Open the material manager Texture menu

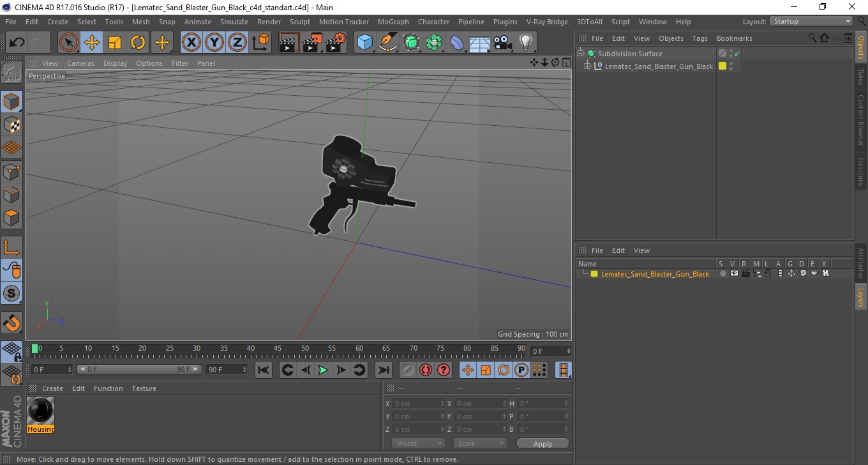[x=144, y=388]
